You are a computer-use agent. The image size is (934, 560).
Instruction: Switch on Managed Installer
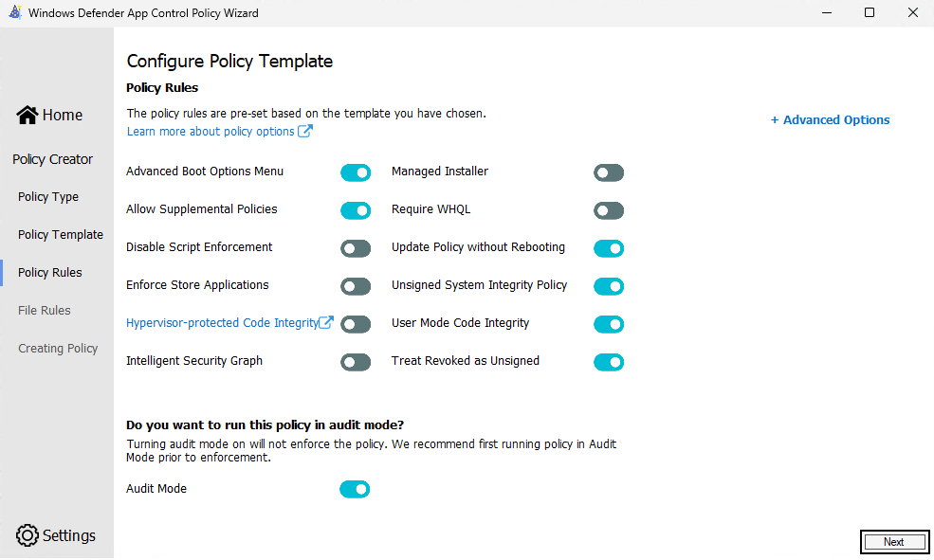click(x=609, y=172)
